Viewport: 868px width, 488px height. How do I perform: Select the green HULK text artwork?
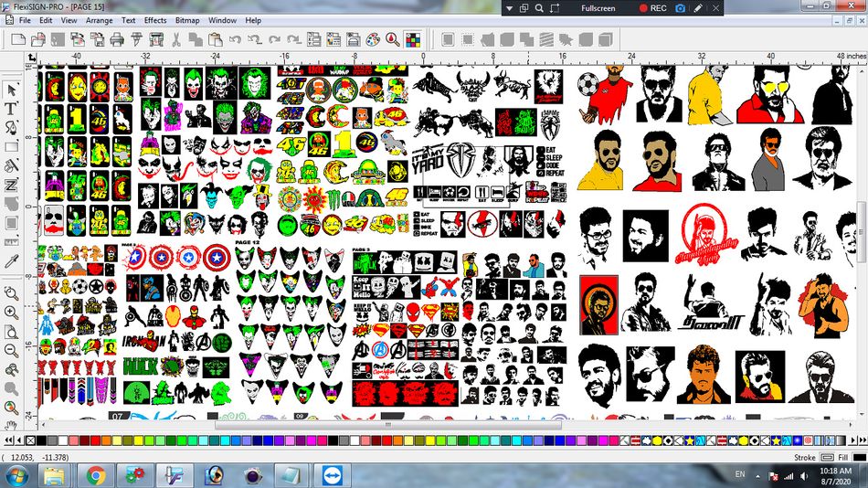(x=140, y=366)
